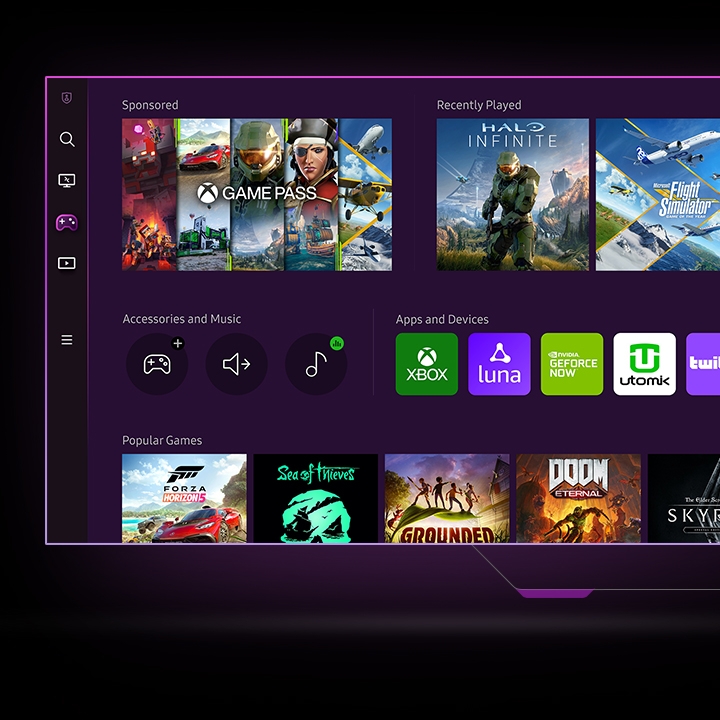720x720 pixels.
Task: Open the Media play icon in sidebar
Action: 67,264
